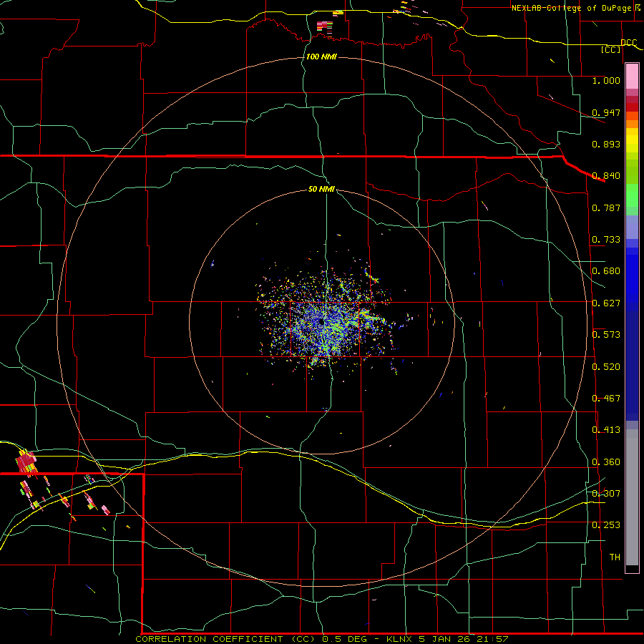Click the [CC] label above the color scale

click(611, 49)
